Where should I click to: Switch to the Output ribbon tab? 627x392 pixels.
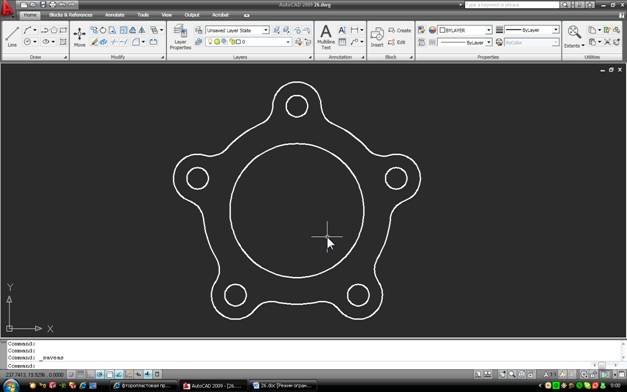[x=192, y=15]
